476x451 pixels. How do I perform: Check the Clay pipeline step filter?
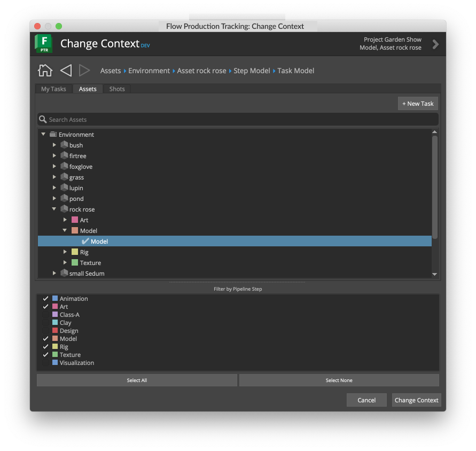click(45, 323)
